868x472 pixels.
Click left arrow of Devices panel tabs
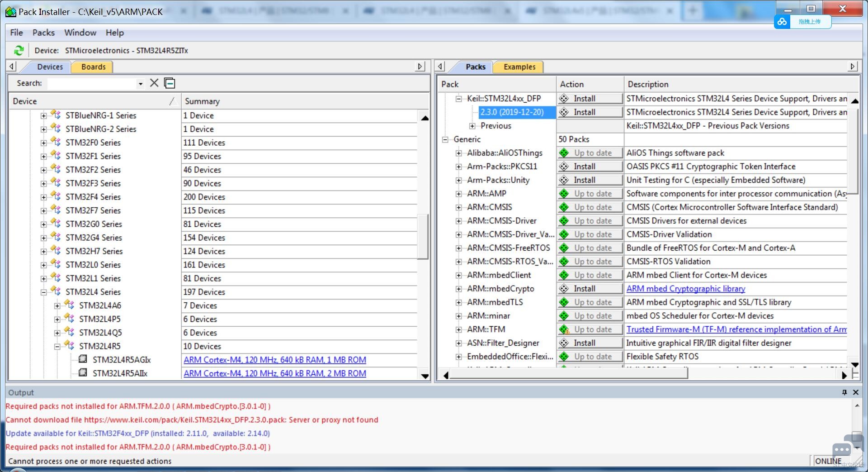(x=12, y=67)
